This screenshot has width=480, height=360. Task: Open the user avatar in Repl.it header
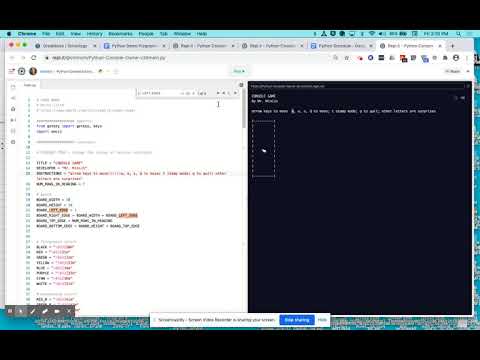tap(33, 71)
